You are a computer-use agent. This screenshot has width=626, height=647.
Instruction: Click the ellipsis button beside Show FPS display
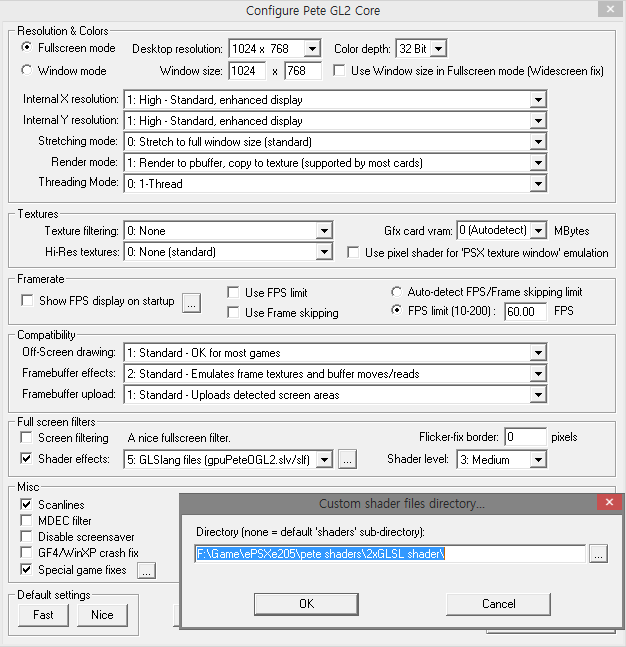[191, 303]
